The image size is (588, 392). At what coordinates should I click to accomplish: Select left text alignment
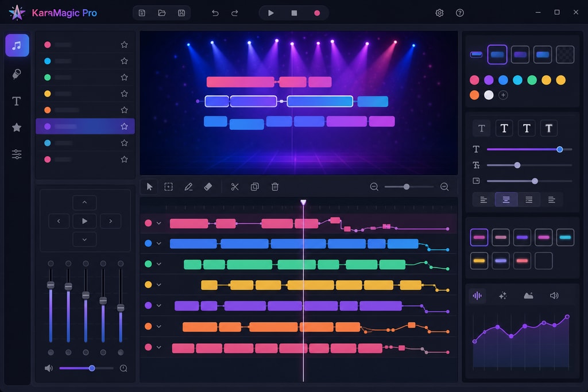(483, 200)
